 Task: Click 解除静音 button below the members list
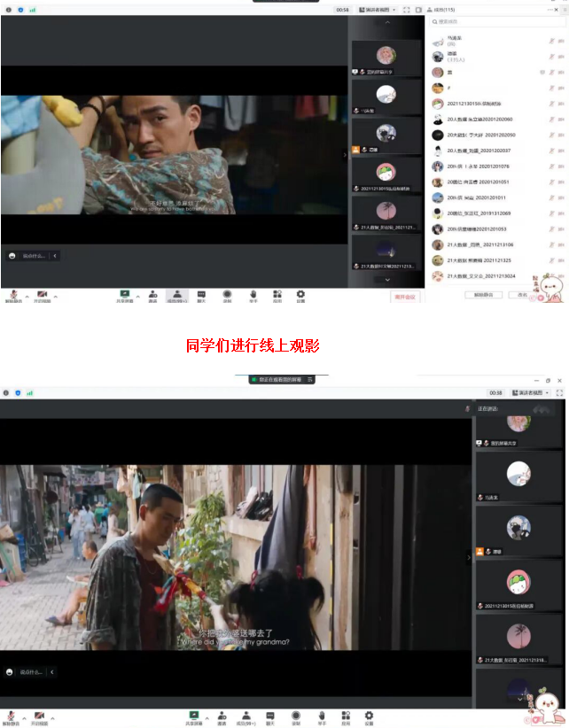click(x=483, y=295)
